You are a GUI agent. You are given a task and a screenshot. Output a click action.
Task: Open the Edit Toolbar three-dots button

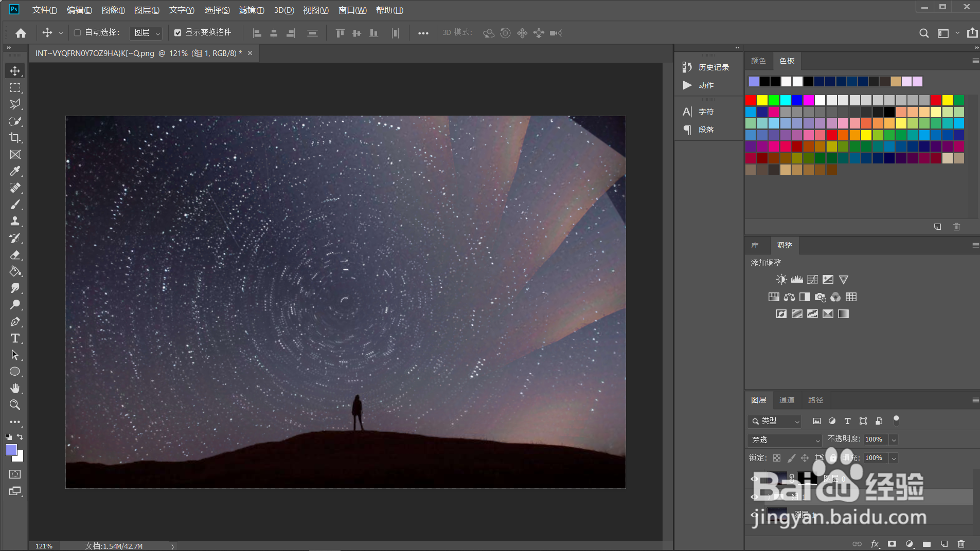tap(15, 422)
